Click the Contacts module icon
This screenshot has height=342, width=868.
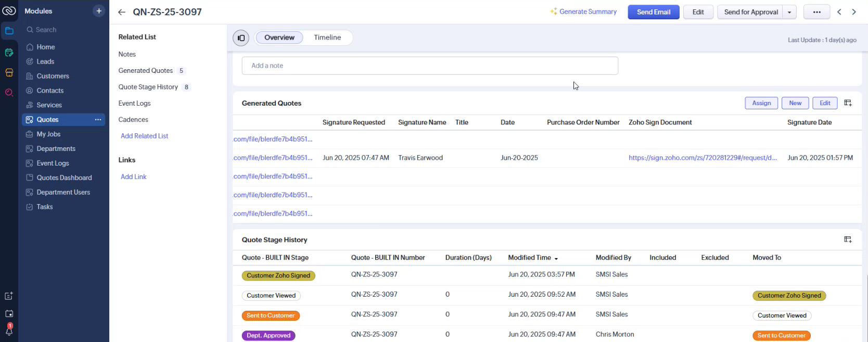point(30,91)
